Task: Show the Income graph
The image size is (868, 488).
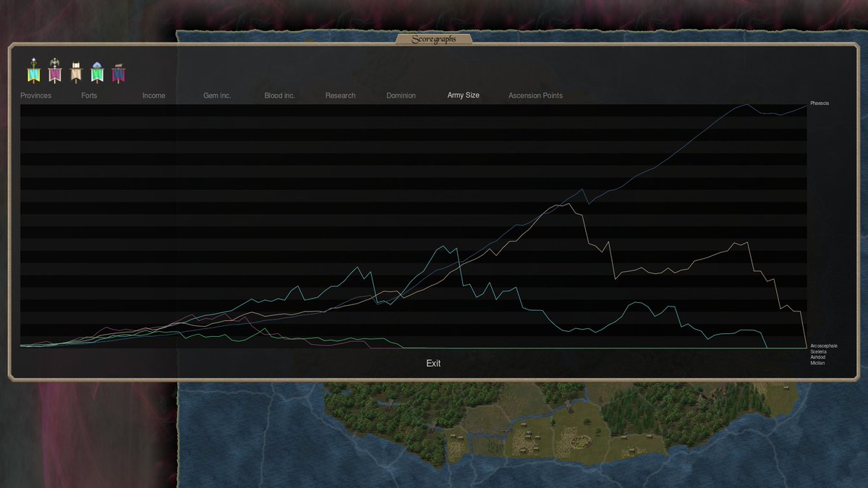Action: [x=153, y=95]
